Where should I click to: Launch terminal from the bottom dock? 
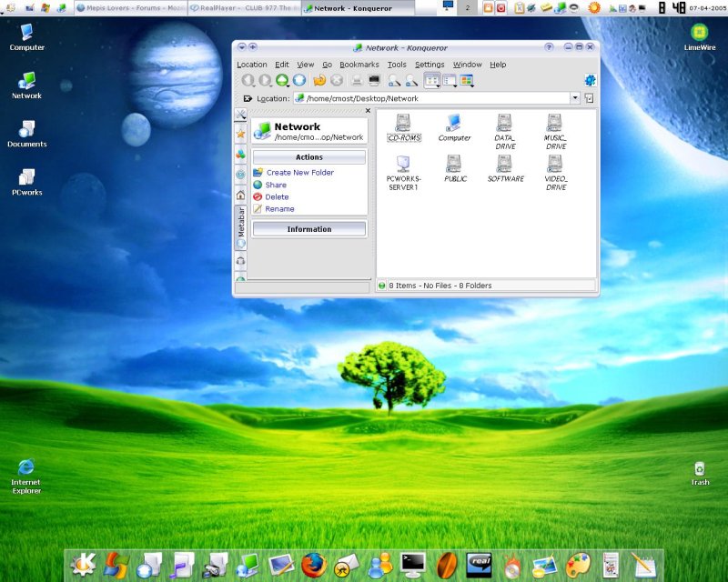pos(413,565)
